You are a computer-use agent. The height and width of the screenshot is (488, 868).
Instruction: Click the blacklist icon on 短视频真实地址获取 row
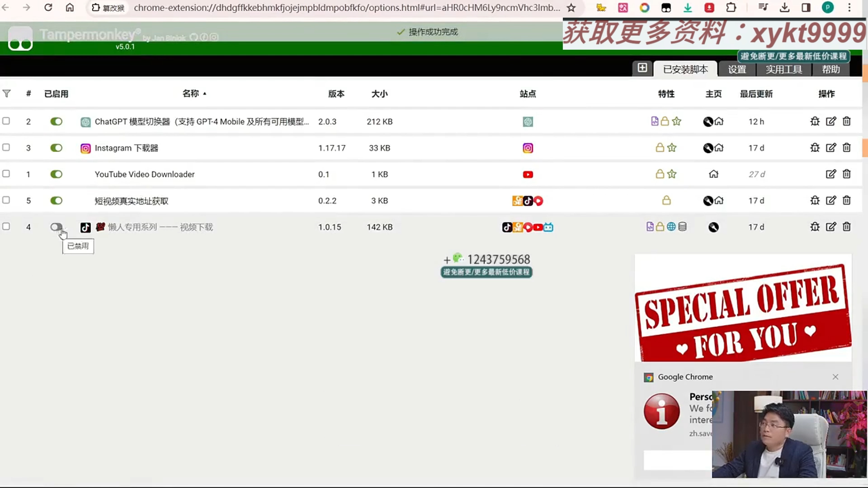pos(708,201)
